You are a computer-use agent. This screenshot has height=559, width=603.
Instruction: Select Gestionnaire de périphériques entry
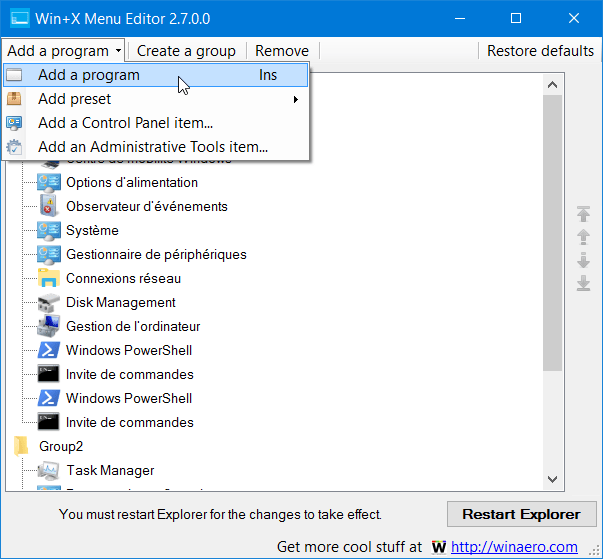(x=156, y=255)
